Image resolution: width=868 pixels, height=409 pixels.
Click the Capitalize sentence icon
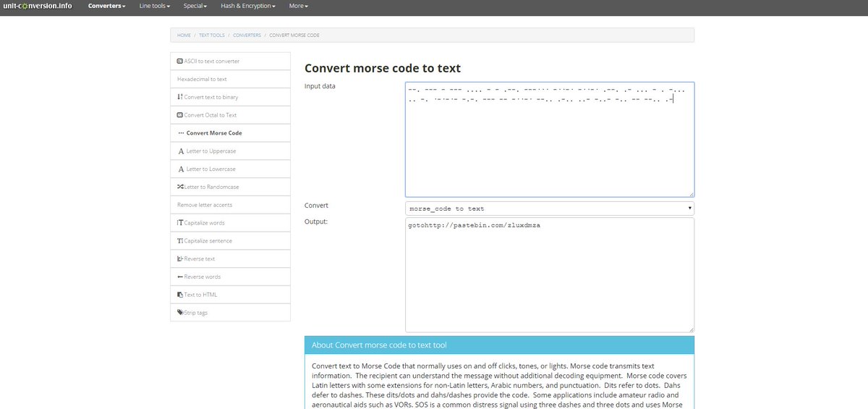180,241
